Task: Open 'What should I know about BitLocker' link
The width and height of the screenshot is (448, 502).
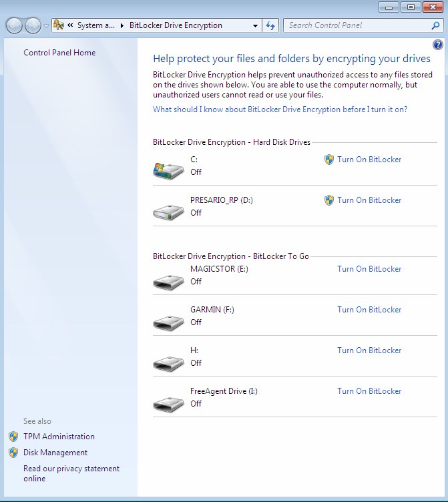Action: [x=280, y=109]
